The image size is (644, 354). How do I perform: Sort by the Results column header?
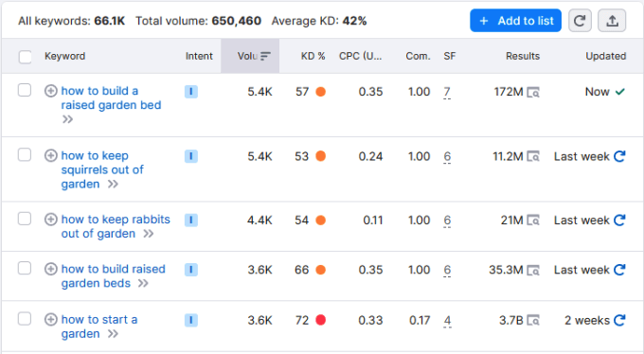(523, 56)
